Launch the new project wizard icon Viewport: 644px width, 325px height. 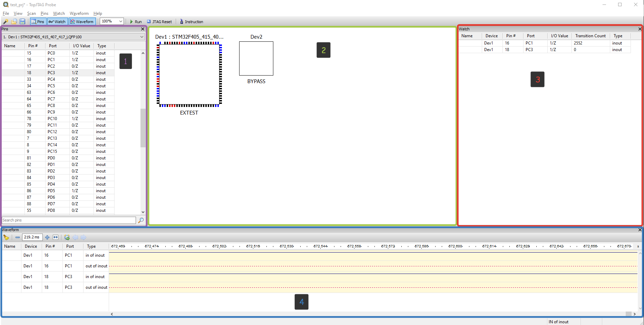click(x=5, y=21)
